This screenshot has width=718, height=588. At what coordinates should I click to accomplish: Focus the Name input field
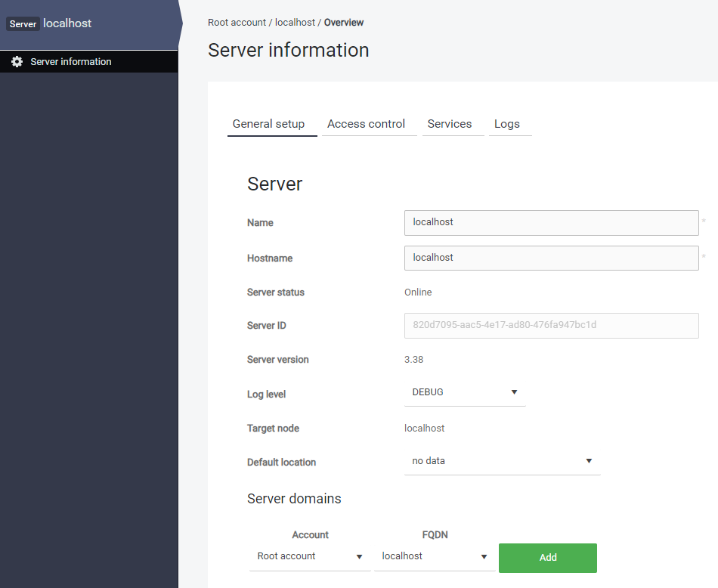[x=551, y=223]
